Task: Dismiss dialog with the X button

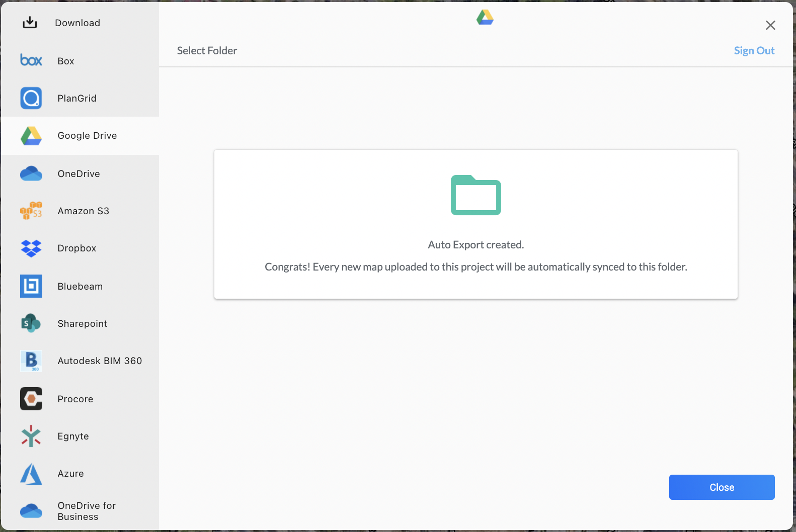Action: pos(770,25)
